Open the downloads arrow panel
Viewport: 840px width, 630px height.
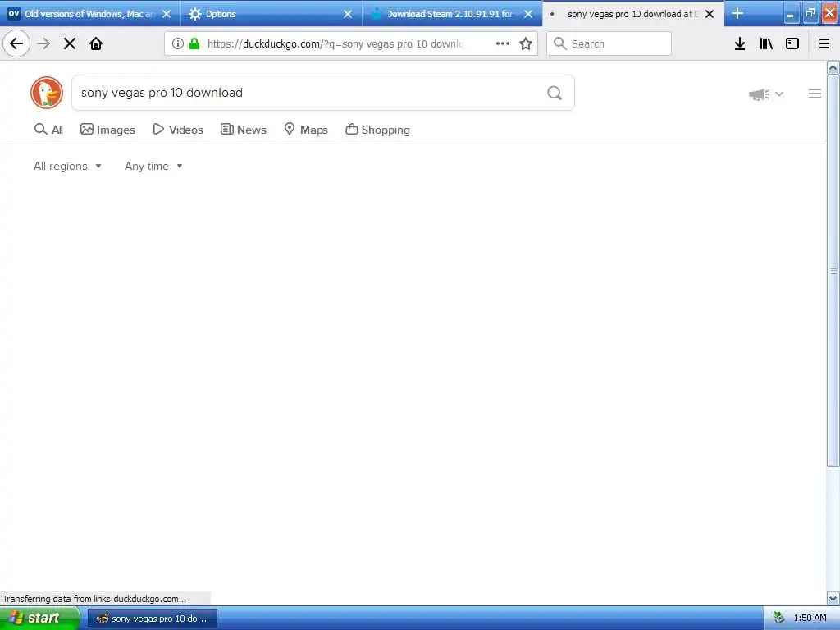tap(740, 43)
